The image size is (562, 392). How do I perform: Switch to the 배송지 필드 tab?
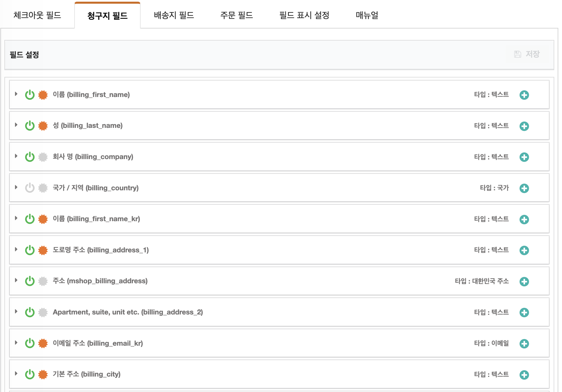pyautogui.click(x=174, y=15)
